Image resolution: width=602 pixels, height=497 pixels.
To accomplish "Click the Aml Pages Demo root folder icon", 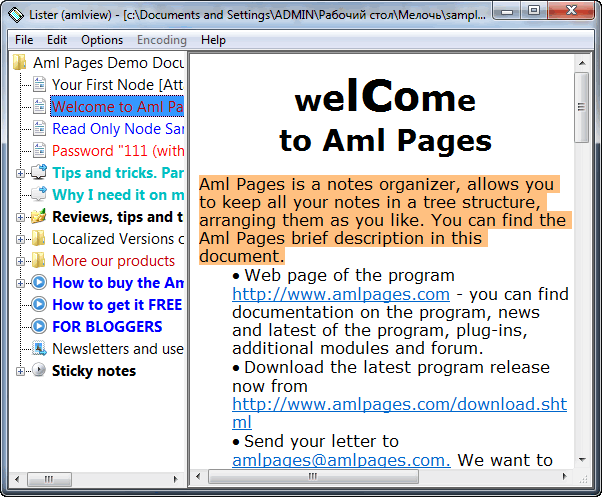I will click(x=19, y=63).
